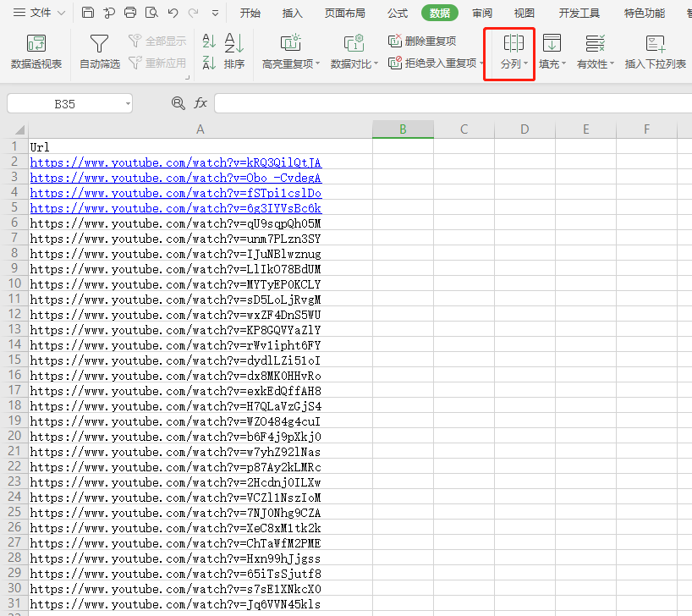This screenshot has width=692, height=616.
Task: Click the Select All corner triangle
Action: point(19,129)
